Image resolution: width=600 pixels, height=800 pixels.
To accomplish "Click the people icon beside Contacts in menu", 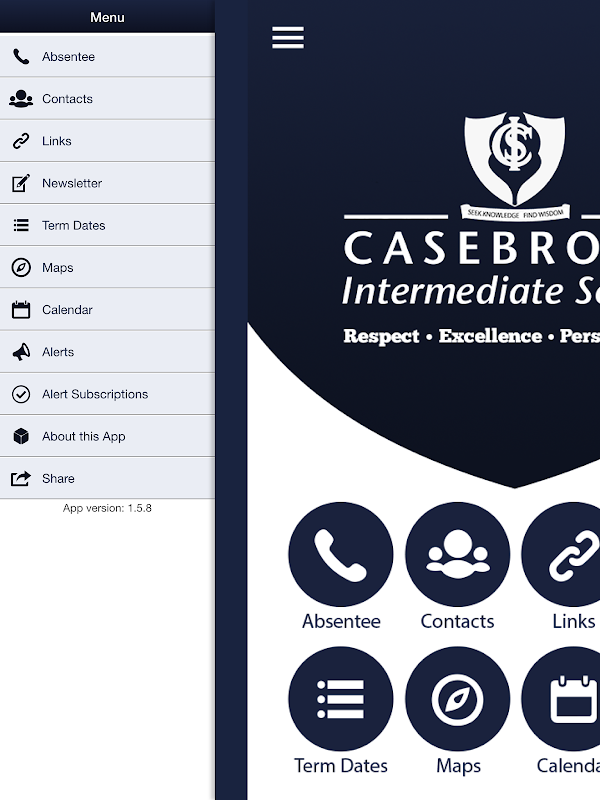I will point(21,98).
